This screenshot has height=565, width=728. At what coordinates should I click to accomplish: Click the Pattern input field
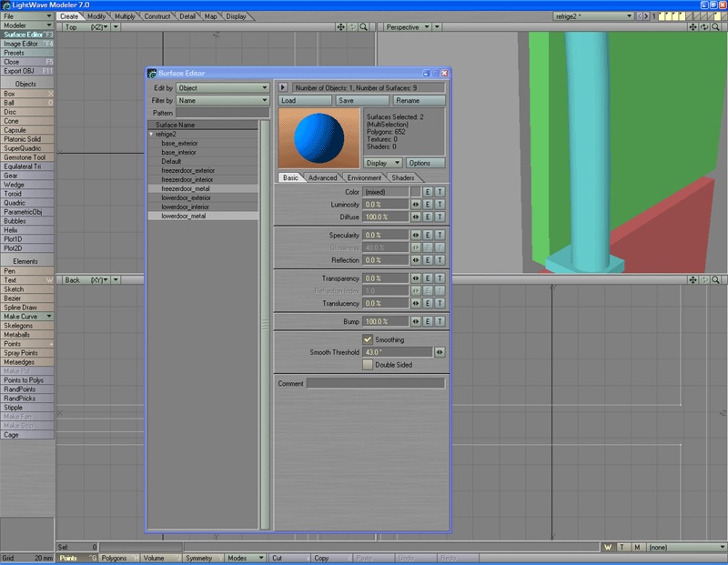pos(223,113)
